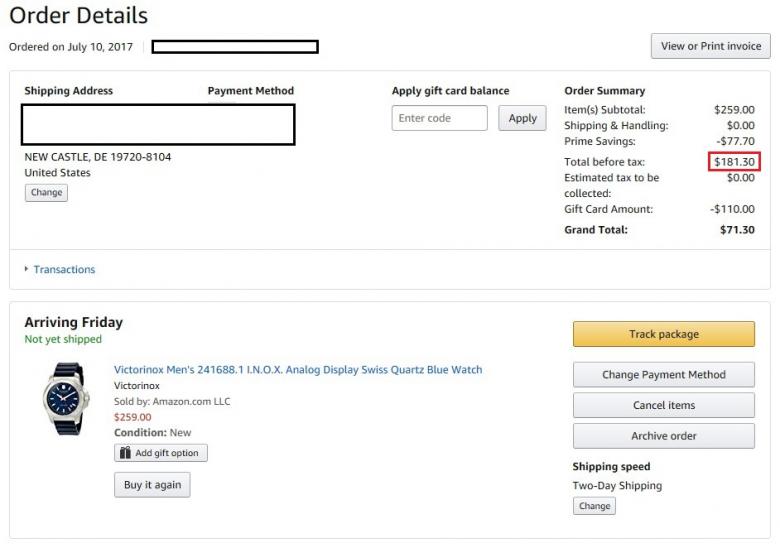The width and height of the screenshot is (780, 548).
Task: Click the blue watch product thumbnail
Action: click(65, 398)
